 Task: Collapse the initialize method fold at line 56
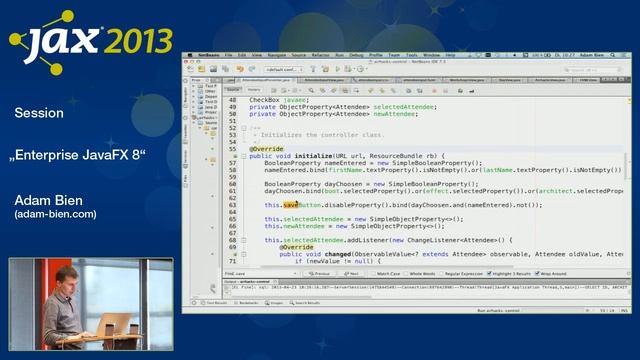point(244,156)
